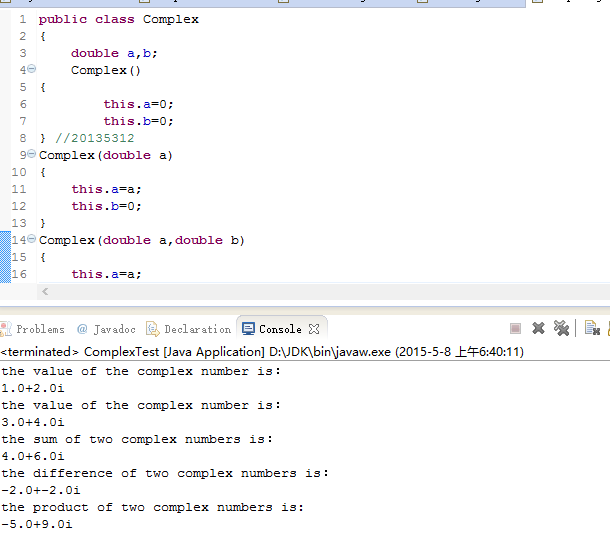Screen dimensions: 610x556
Task: Click the Terminate red square button
Action: point(515,329)
